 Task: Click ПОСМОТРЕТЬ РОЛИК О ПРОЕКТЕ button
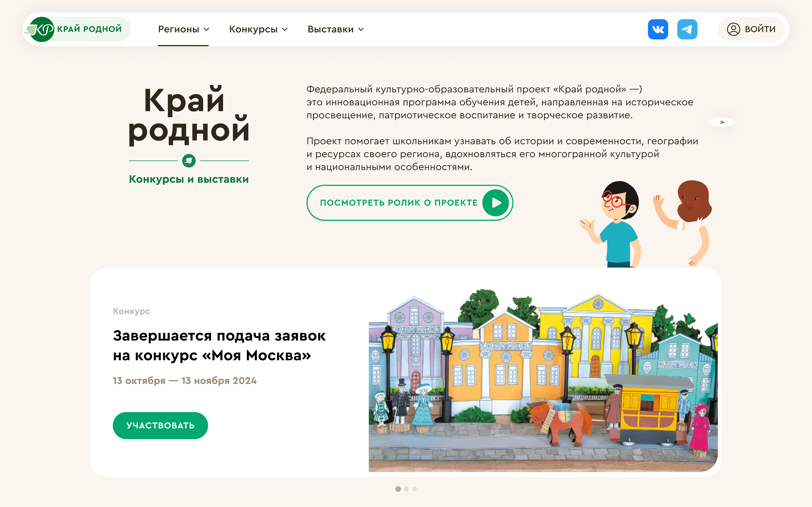click(x=410, y=203)
